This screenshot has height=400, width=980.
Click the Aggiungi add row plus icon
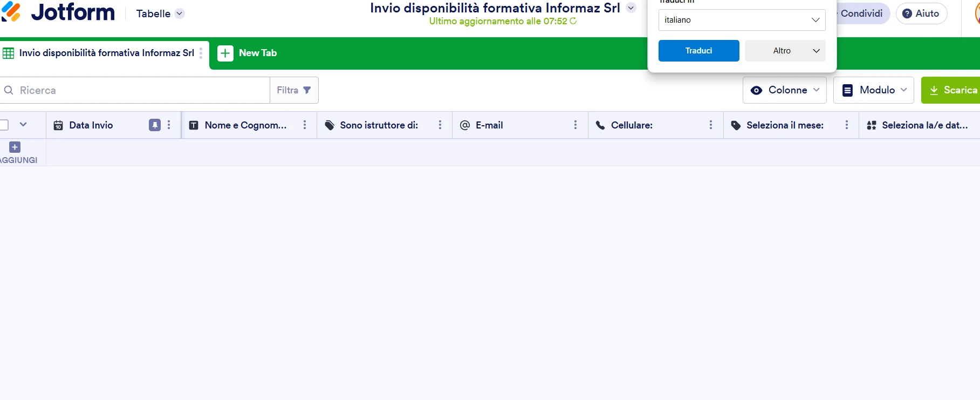click(15, 147)
